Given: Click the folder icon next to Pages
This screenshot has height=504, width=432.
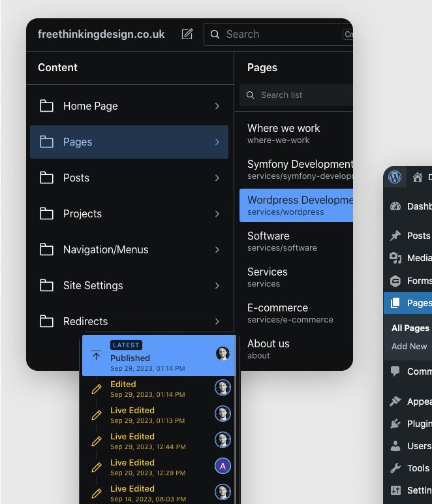Looking at the screenshot, I should (x=46, y=142).
